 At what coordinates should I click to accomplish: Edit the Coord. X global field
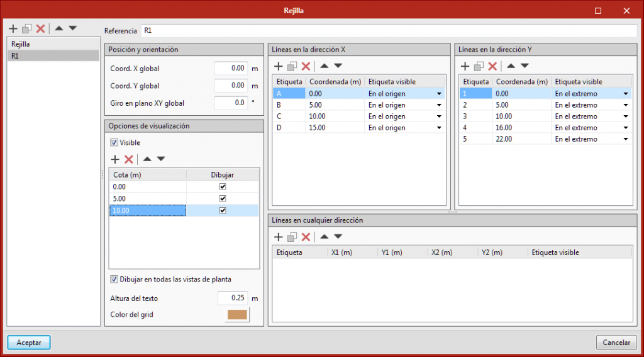click(x=231, y=69)
